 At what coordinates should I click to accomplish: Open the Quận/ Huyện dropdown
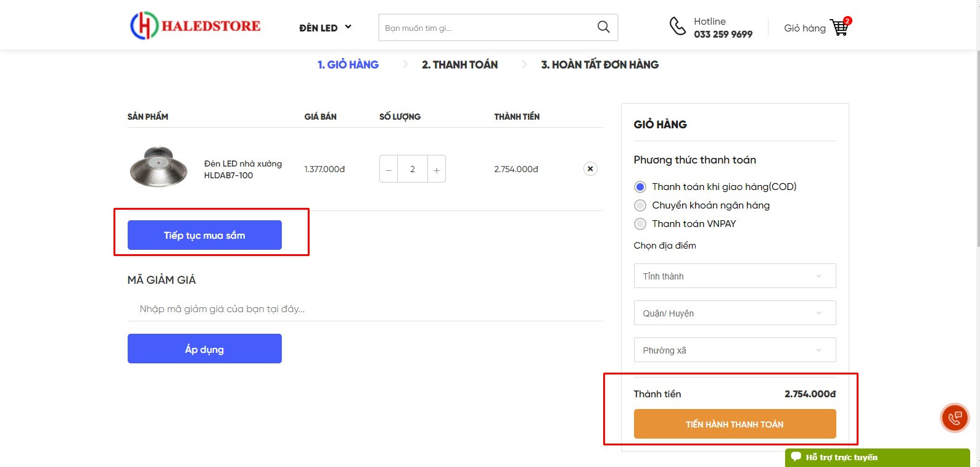[x=734, y=313]
